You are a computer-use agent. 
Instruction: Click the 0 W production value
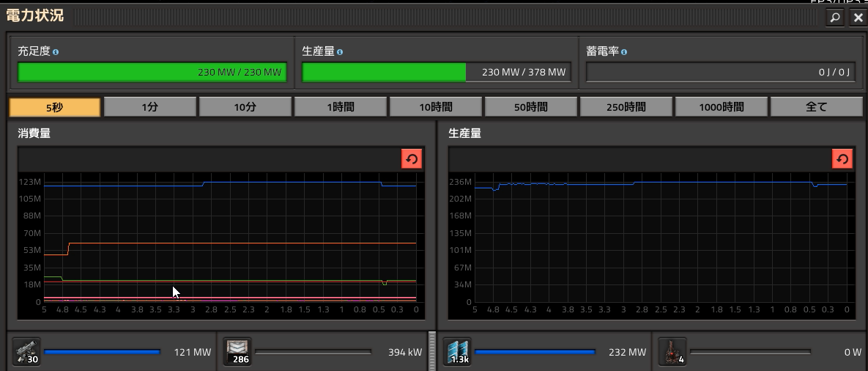click(x=853, y=352)
